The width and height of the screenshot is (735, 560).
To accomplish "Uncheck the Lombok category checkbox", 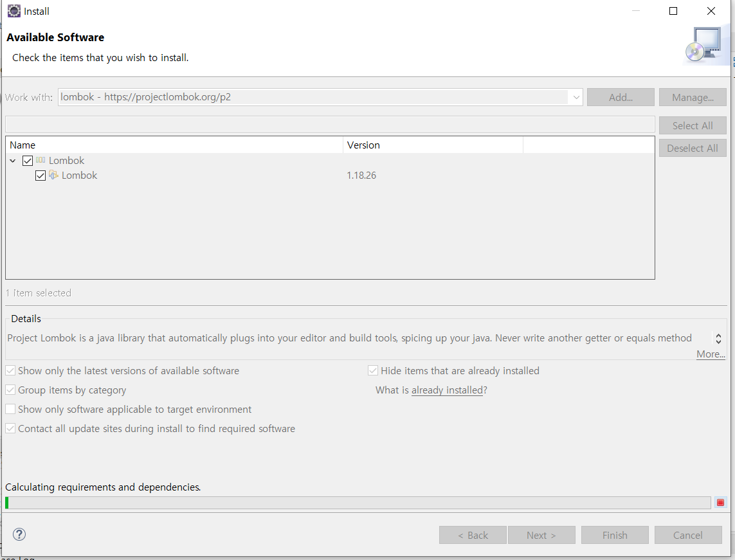I will pyautogui.click(x=28, y=161).
